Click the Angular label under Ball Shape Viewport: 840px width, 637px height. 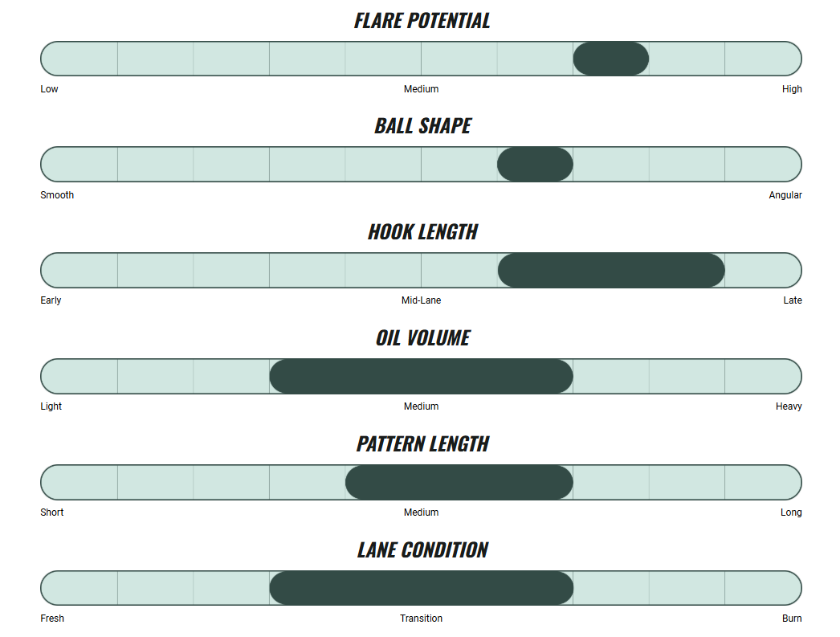click(x=785, y=195)
